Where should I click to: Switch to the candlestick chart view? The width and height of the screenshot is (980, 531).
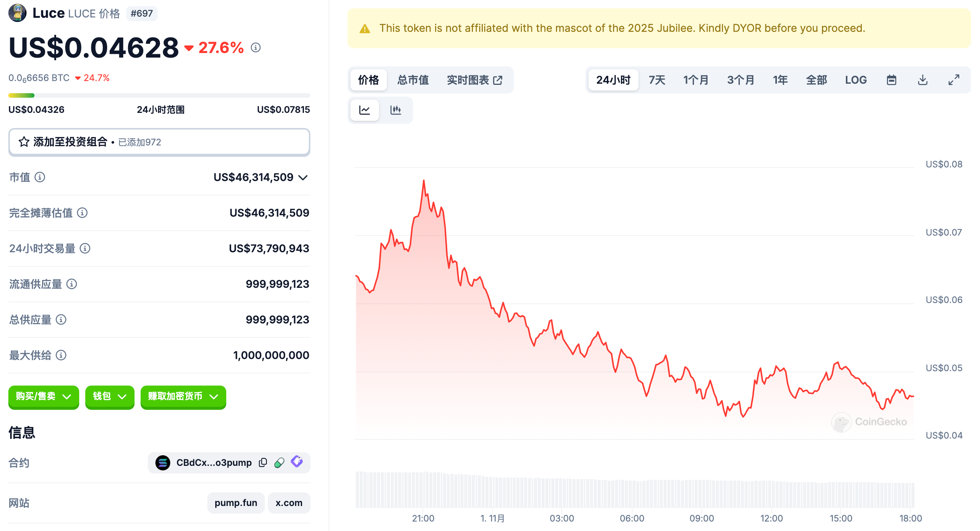click(395, 110)
